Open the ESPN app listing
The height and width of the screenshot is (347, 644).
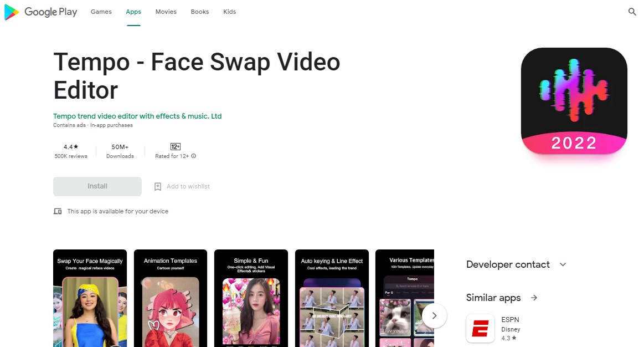click(510, 320)
